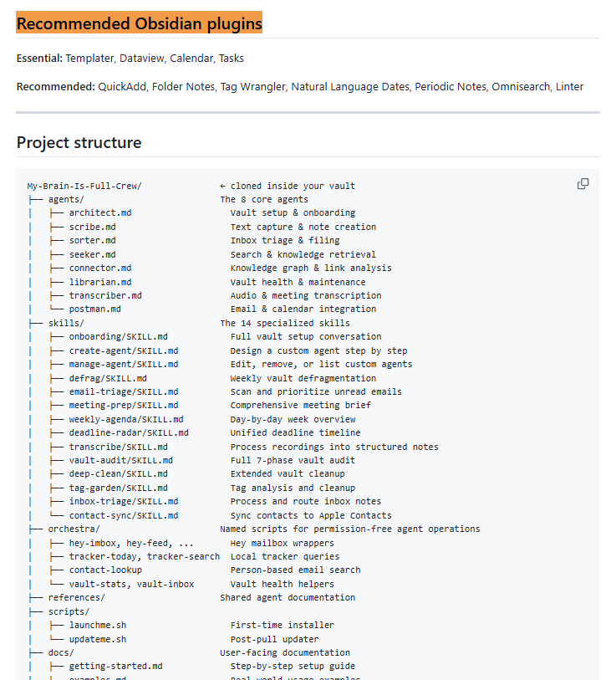Click the 'postman.md' entry
The width and height of the screenshot is (616, 680).
(x=95, y=309)
